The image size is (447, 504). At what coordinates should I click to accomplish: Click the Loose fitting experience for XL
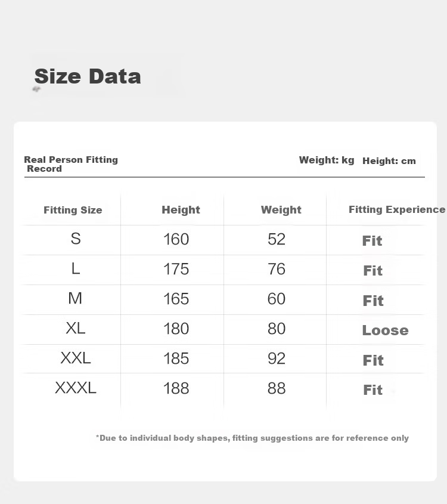pyautogui.click(x=385, y=330)
